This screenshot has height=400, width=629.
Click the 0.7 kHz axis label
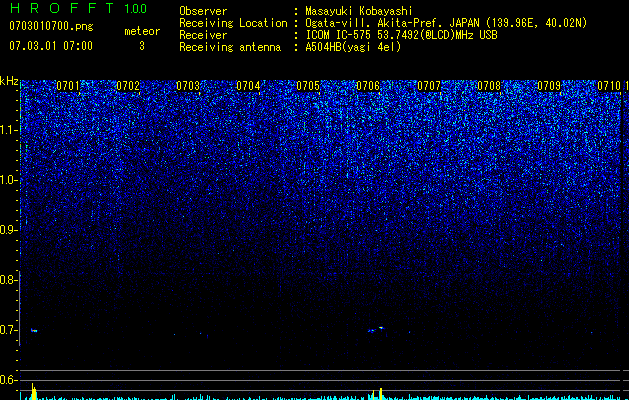tap(8, 330)
